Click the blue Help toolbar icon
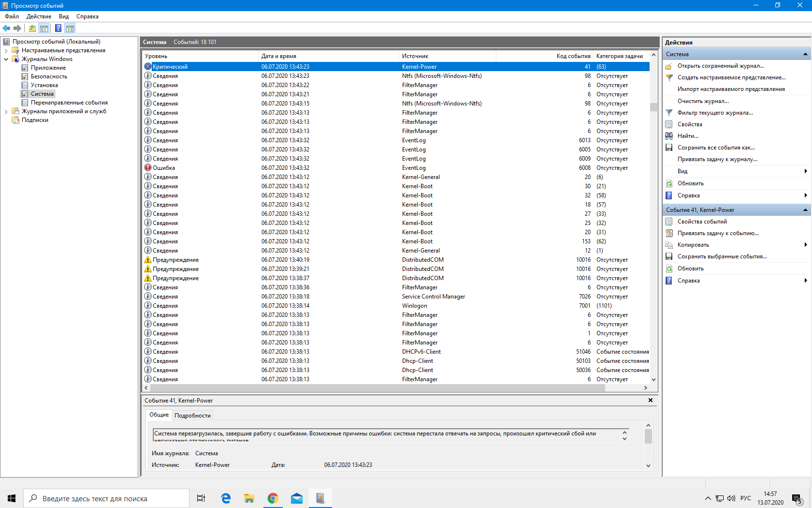The image size is (812, 508). coord(58,28)
